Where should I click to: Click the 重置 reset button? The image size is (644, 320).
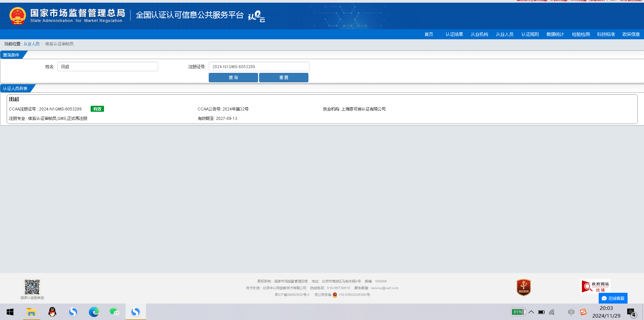tap(284, 78)
